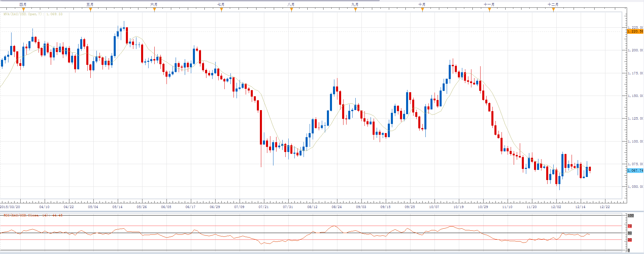Click the MVA (XAU/USD, Open, 7) indicator label
Screen dimensions: 644x254
pos(33,14)
